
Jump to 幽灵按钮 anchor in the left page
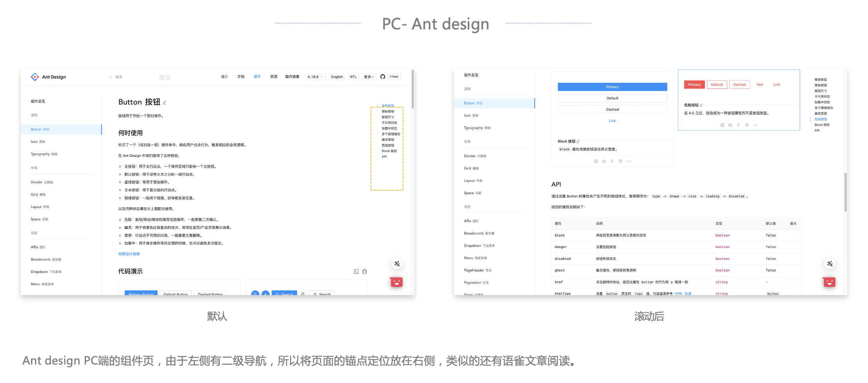pos(388,140)
